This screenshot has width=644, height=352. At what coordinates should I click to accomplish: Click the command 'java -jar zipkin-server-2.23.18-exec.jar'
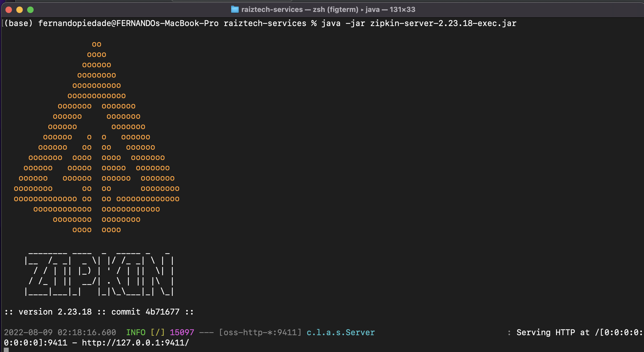(x=419, y=23)
